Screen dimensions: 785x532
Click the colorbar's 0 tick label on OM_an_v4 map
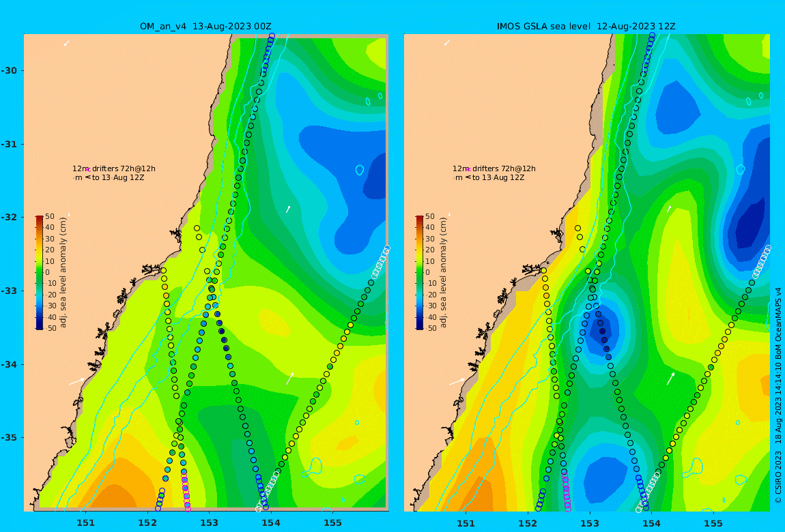coord(48,273)
